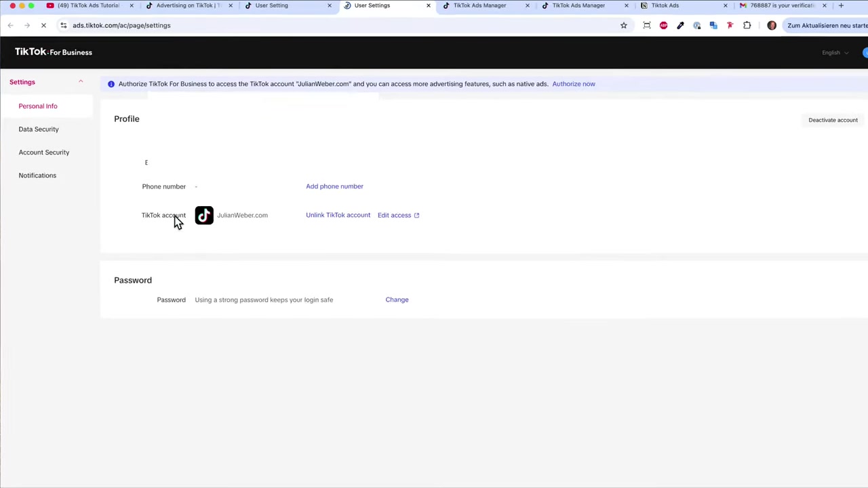Click the browser forward arrow

27,26
